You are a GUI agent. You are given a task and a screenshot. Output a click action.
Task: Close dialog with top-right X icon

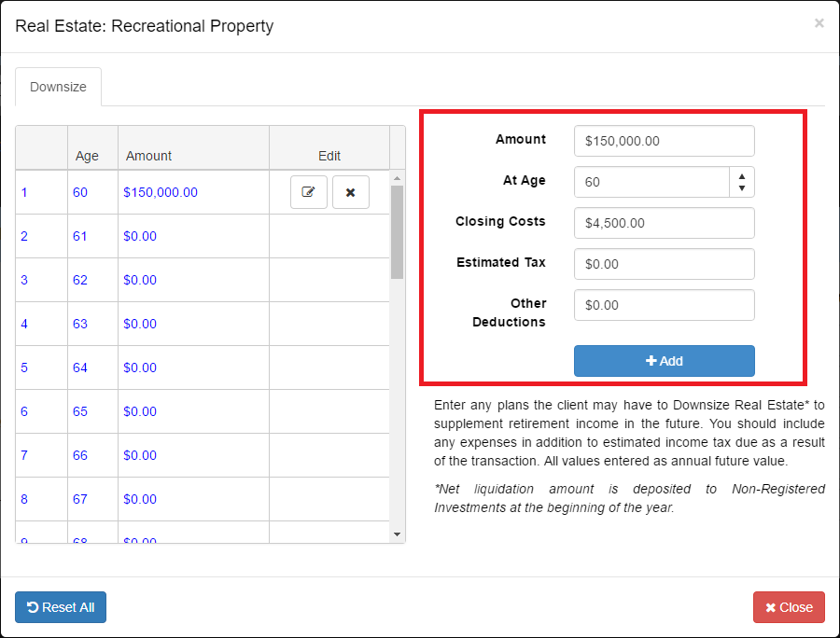[819, 23]
